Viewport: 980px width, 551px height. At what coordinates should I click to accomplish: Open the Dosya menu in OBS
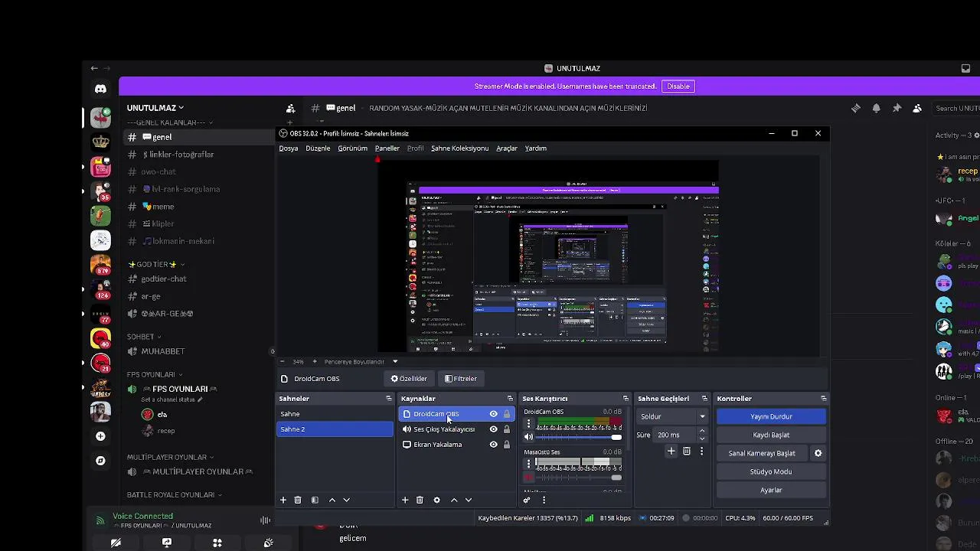tap(289, 148)
